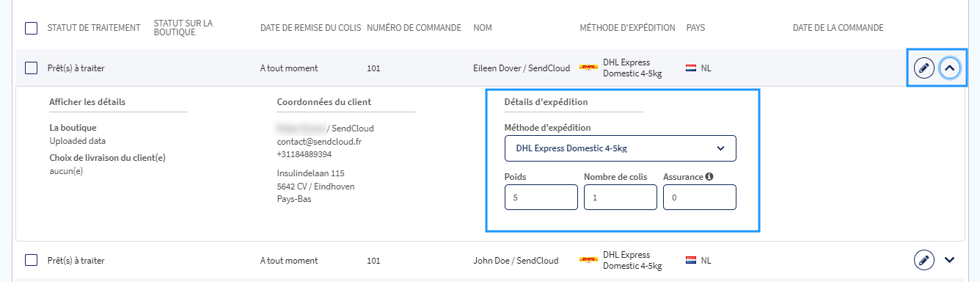
Task: Click the 5642 CV / Eindhoven line
Action: tap(315, 187)
